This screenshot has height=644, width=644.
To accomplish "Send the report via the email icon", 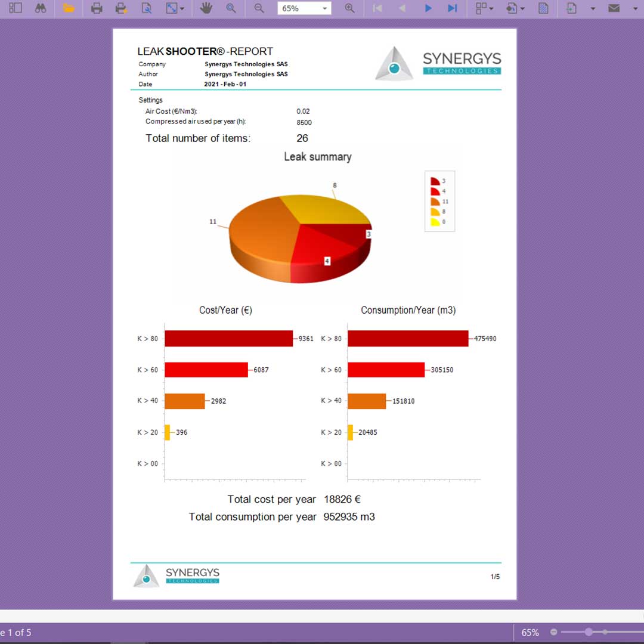I will click(614, 8).
